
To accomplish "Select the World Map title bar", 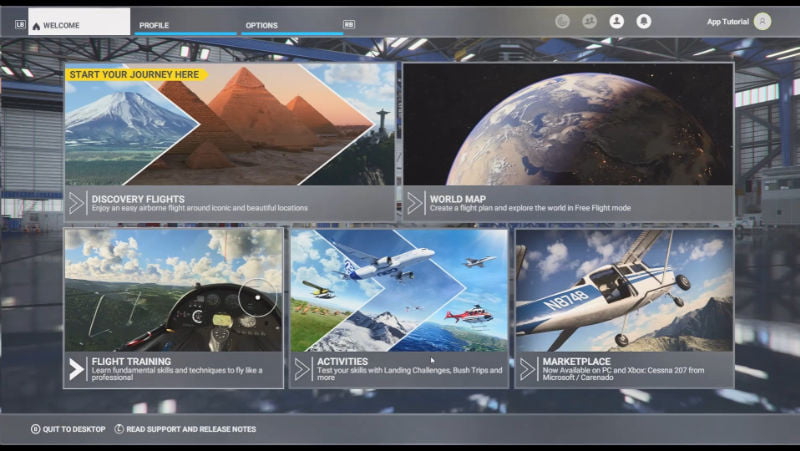I will click(568, 203).
